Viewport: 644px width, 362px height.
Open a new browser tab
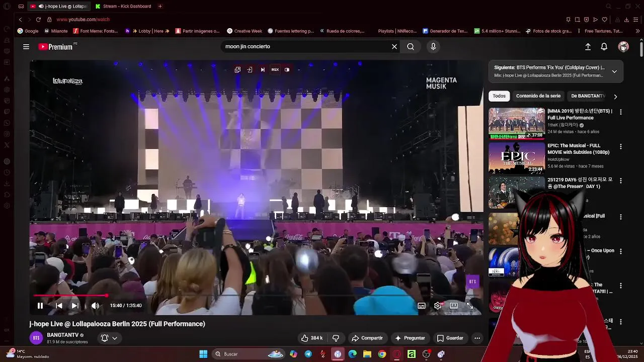click(x=160, y=7)
